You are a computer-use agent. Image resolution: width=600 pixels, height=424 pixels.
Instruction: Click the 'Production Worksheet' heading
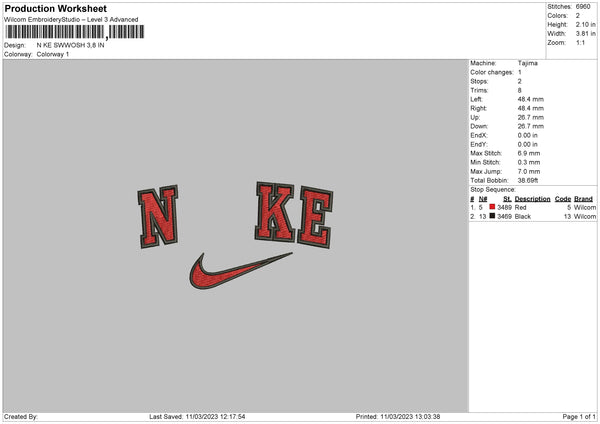(x=55, y=8)
